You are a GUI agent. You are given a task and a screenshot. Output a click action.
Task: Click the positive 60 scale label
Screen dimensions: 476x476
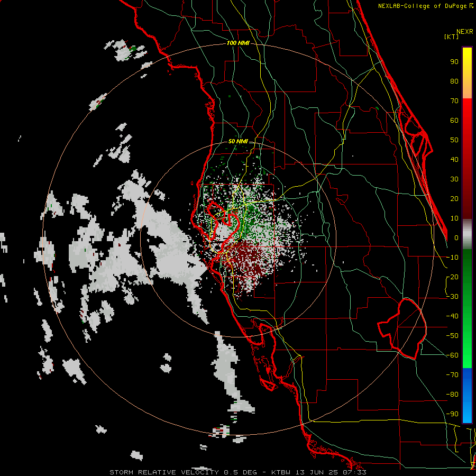pyautogui.click(x=454, y=121)
